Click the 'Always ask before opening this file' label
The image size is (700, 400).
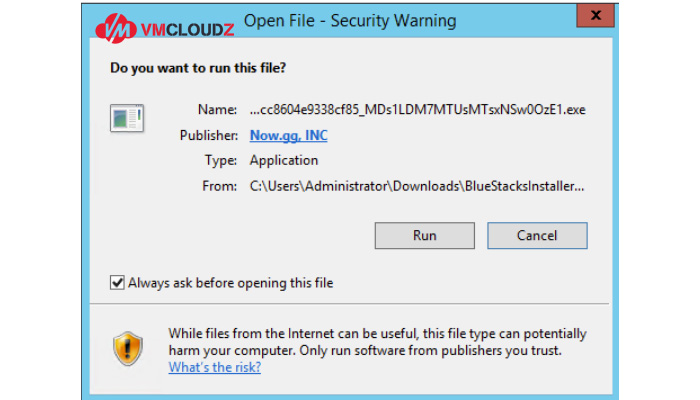point(230,283)
